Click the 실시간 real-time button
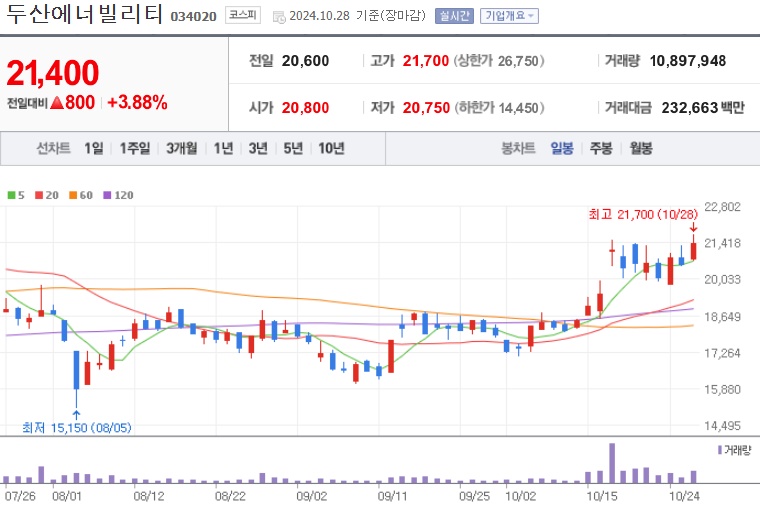This screenshot has width=760, height=510. (454, 16)
